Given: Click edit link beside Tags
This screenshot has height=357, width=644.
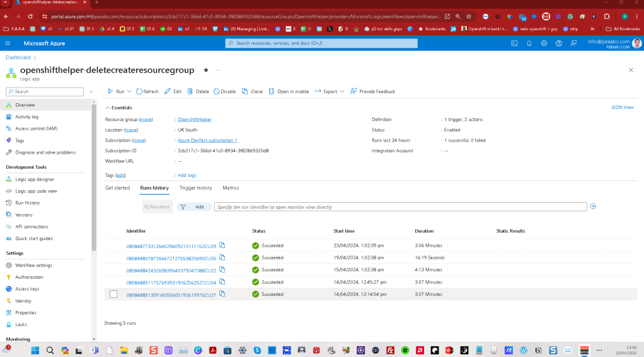Looking at the screenshot, I should click(x=120, y=175).
